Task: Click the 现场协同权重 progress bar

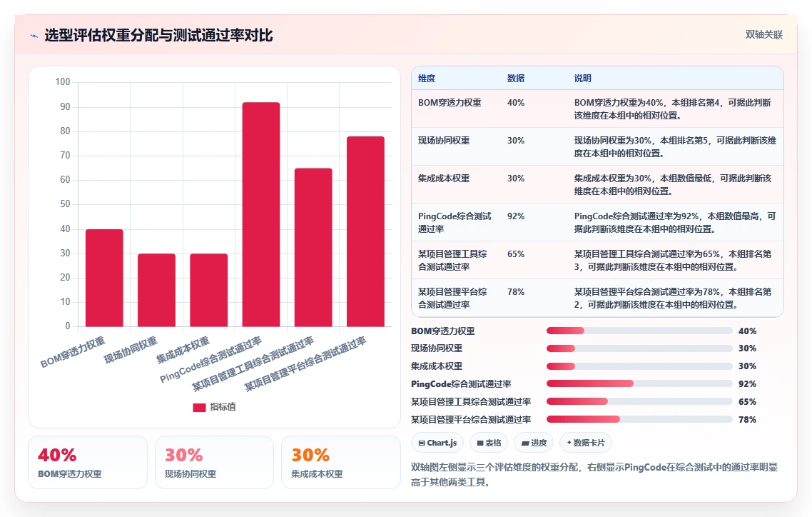Action: tap(639, 348)
